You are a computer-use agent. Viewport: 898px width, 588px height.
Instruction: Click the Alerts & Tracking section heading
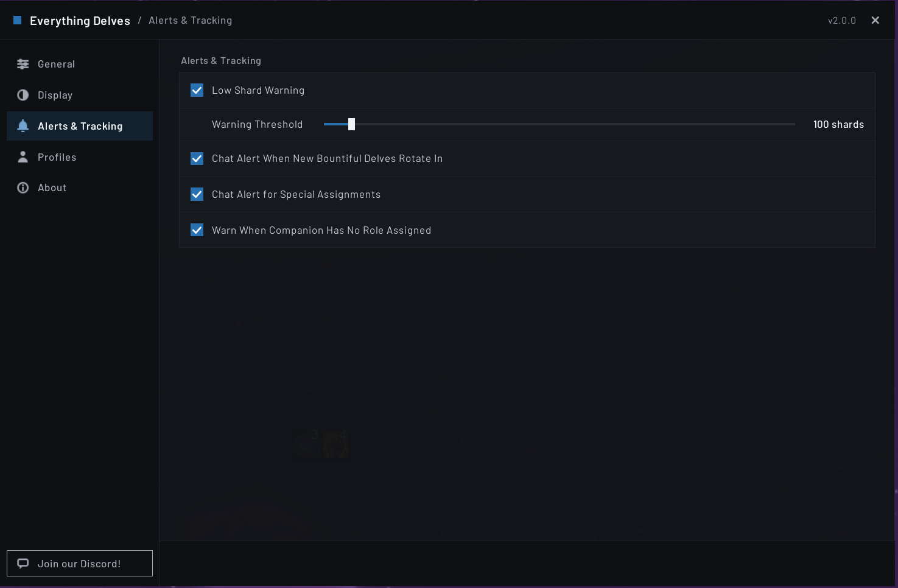[x=221, y=60]
